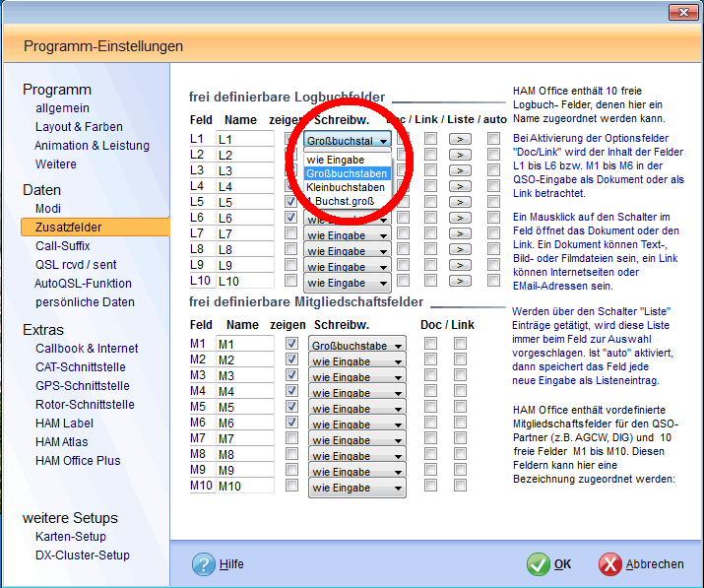Open the M1 Schreibw. dropdown

coord(357,345)
